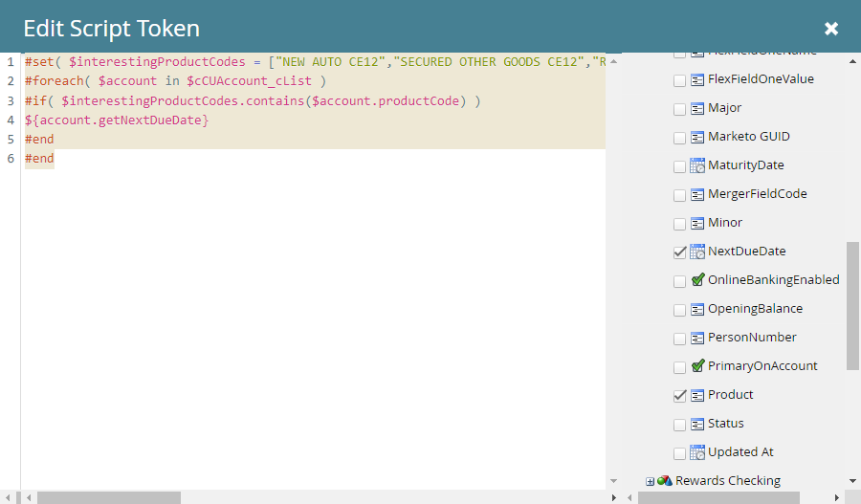Uncheck the NextDueDate checkbox
861x504 pixels.
pos(680,252)
